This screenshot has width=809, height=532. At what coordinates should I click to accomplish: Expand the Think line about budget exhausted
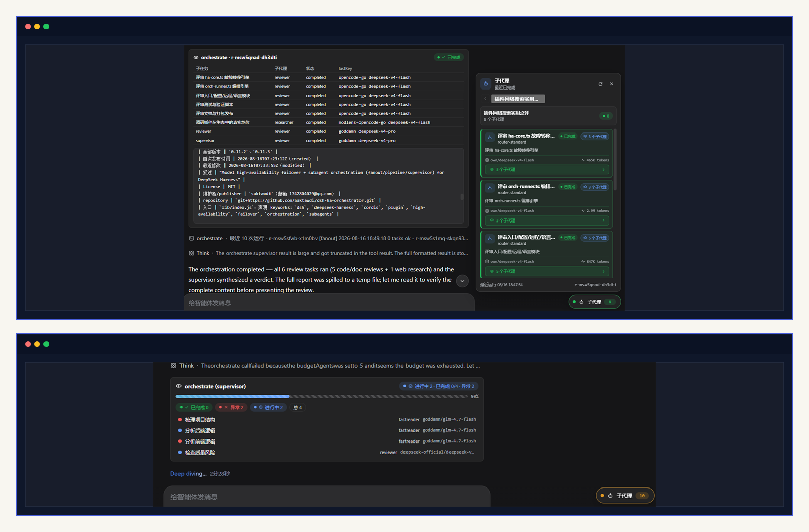(x=326, y=366)
